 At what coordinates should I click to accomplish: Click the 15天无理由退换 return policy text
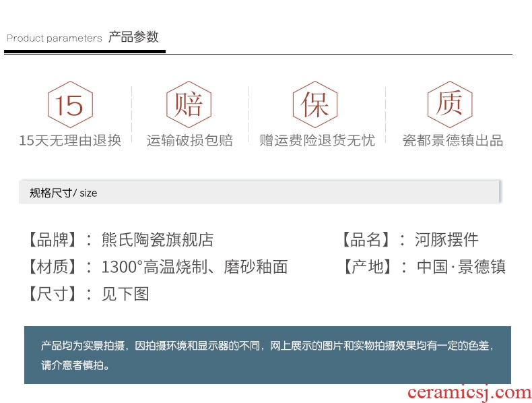pos(70,140)
